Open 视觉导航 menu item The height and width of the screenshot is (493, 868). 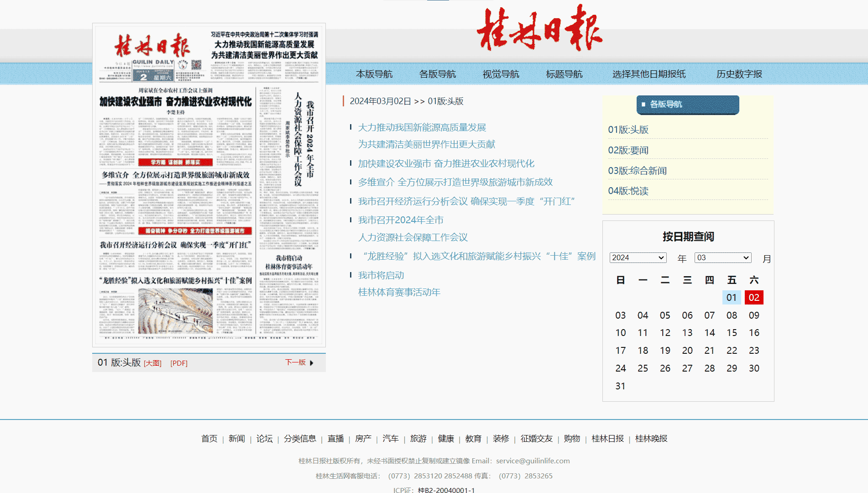tap(501, 74)
